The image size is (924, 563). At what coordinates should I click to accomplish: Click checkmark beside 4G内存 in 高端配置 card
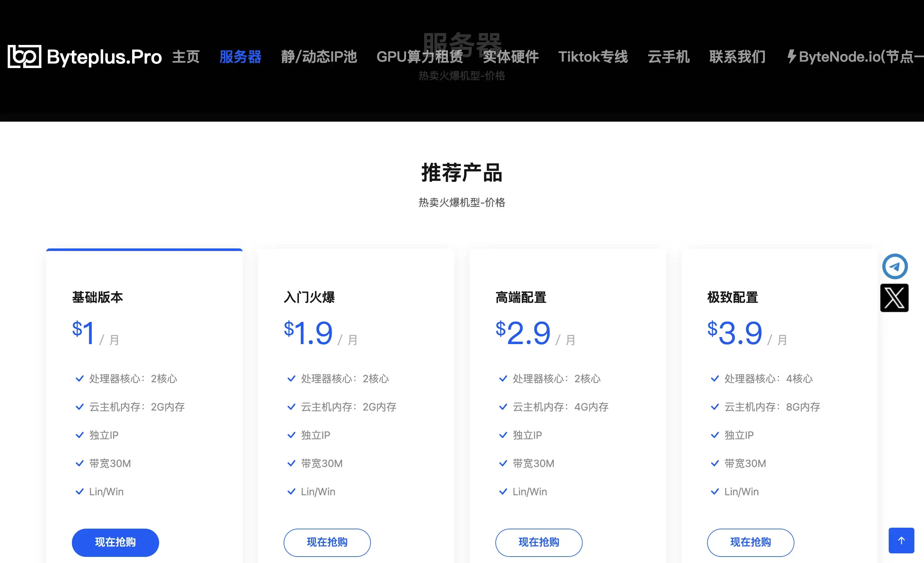pos(503,407)
